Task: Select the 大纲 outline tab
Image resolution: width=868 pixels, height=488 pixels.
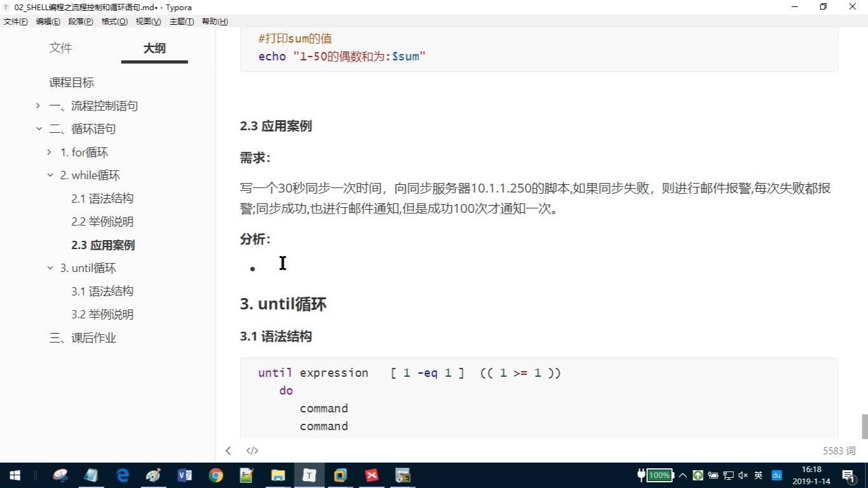Action: click(x=155, y=48)
